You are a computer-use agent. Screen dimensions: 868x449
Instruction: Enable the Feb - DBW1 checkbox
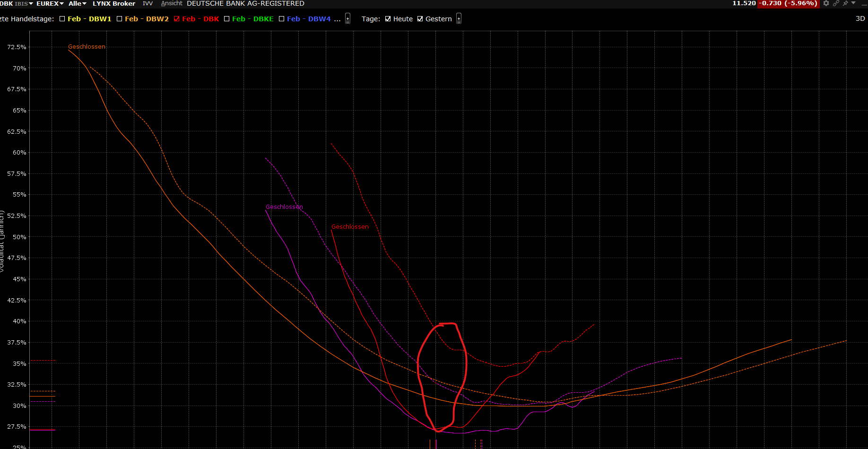click(62, 19)
